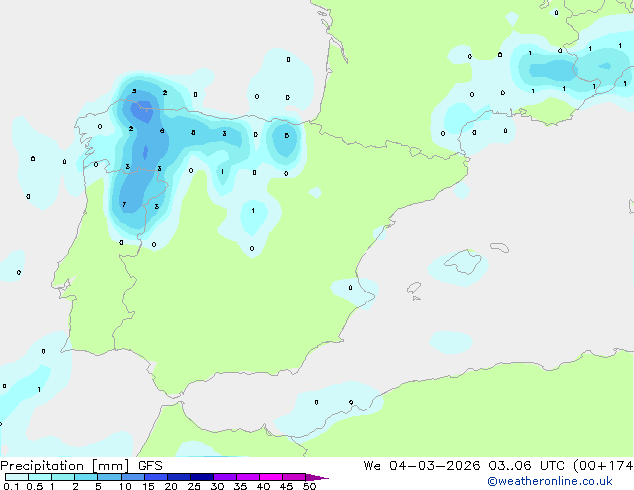Screen dimensions: 634x490
Task: Select the 10–15 mm legend swatch
Action: [x=133, y=477]
